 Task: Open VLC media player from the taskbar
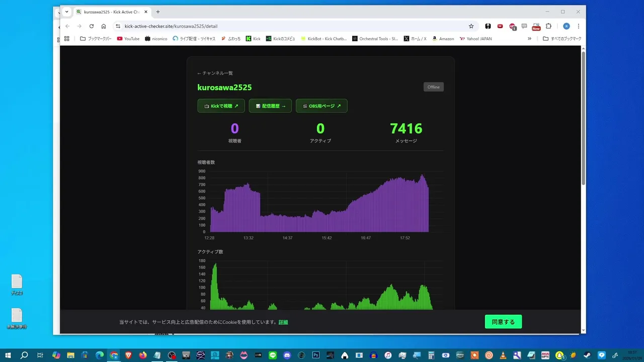[x=503, y=355]
